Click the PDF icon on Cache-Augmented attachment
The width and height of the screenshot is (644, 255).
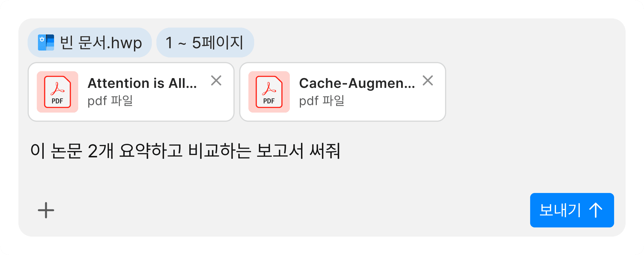click(x=269, y=91)
